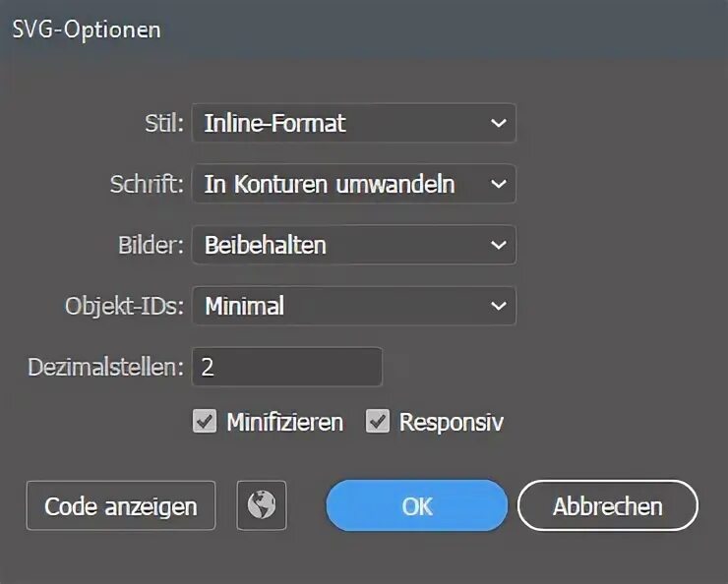Click the chevron arrow of Schrift dropdown
728x584 pixels.
click(498, 184)
